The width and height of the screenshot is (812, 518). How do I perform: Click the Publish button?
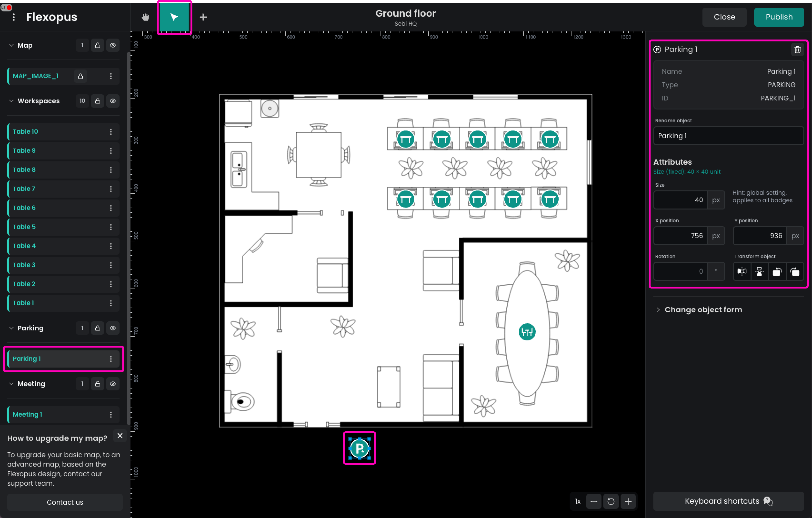779,17
